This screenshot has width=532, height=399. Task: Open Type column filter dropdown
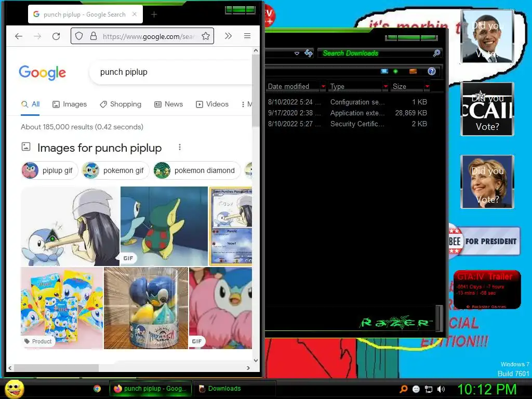click(x=385, y=87)
